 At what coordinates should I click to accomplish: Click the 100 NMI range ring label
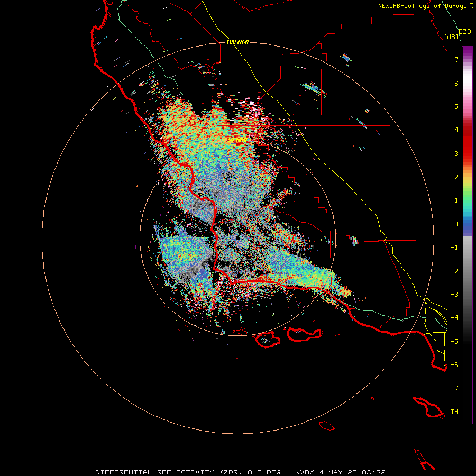[x=237, y=42]
